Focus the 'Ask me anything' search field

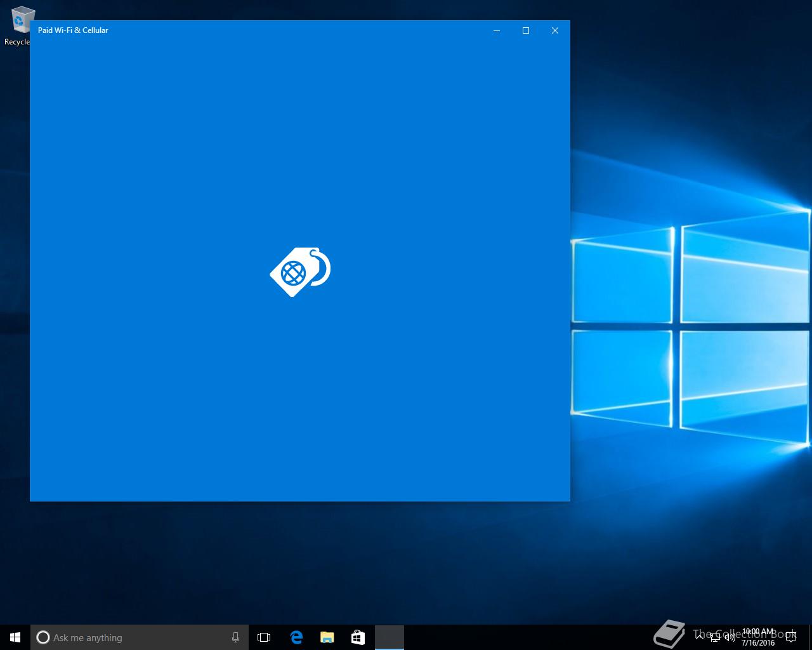pyautogui.click(x=140, y=637)
